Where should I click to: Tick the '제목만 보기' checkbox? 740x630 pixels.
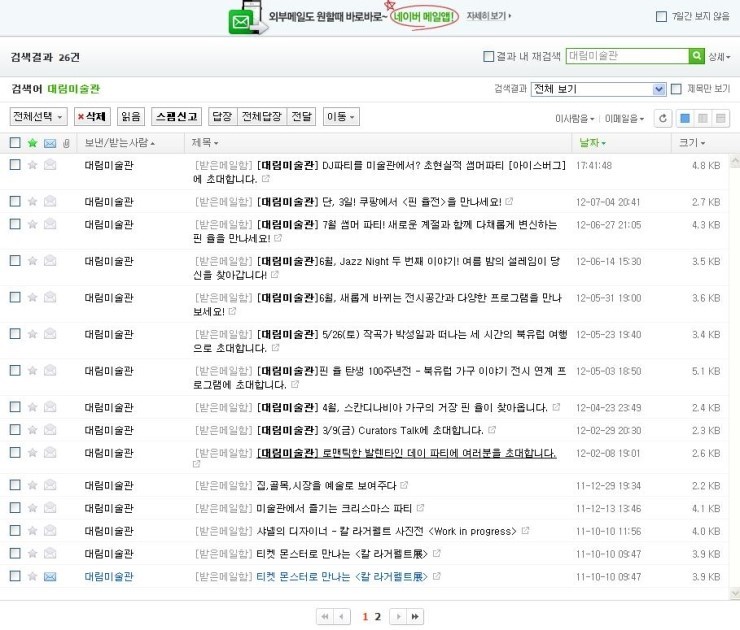(676, 89)
